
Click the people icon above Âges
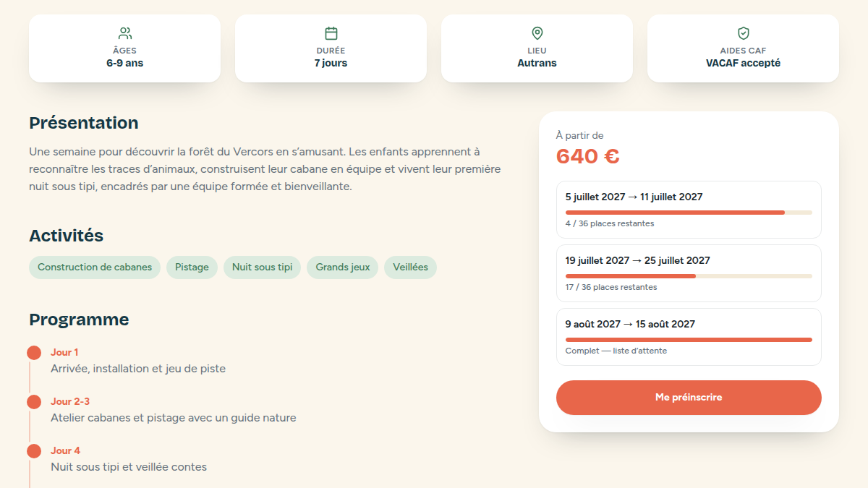click(124, 33)
